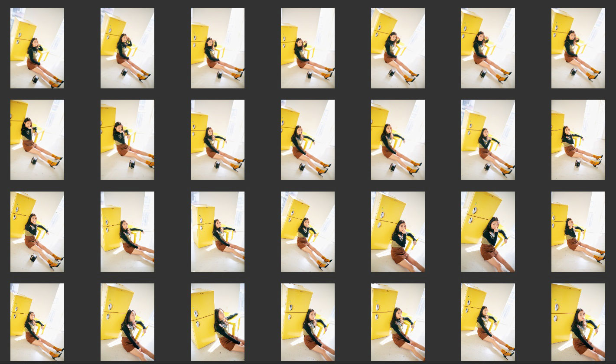The height and width of the screenshot is (364, 616).
Task: Pick the fourth photo in the third row
Action: tap(308, 232)
